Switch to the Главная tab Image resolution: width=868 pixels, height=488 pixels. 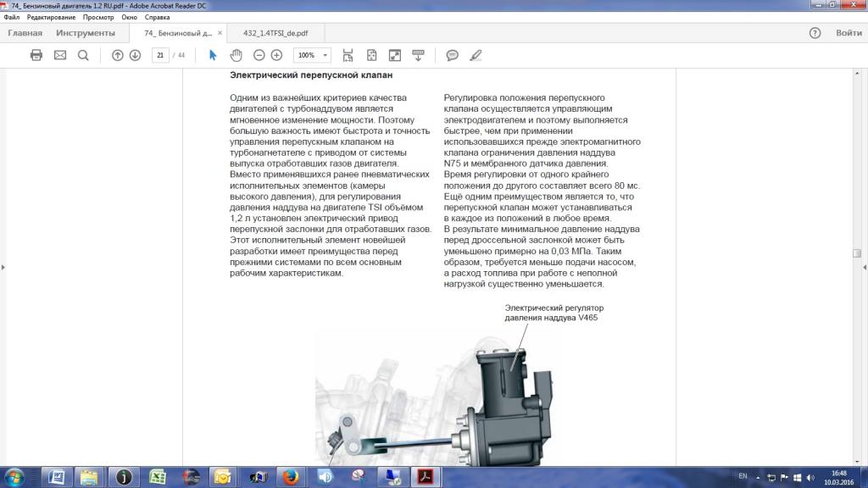tap(25, 33)
